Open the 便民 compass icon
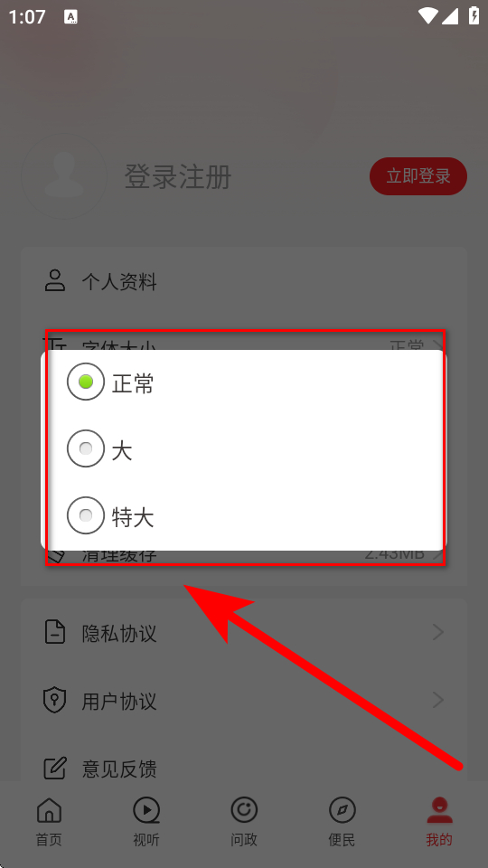The image size is (488, 868). coord(342,810)
